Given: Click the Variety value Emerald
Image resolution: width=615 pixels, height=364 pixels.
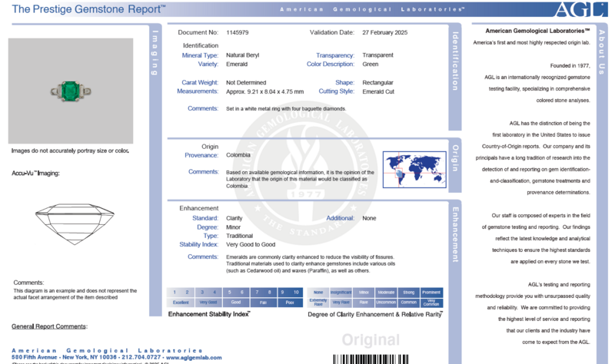Looking at the screenshot, I should [237, 65].
